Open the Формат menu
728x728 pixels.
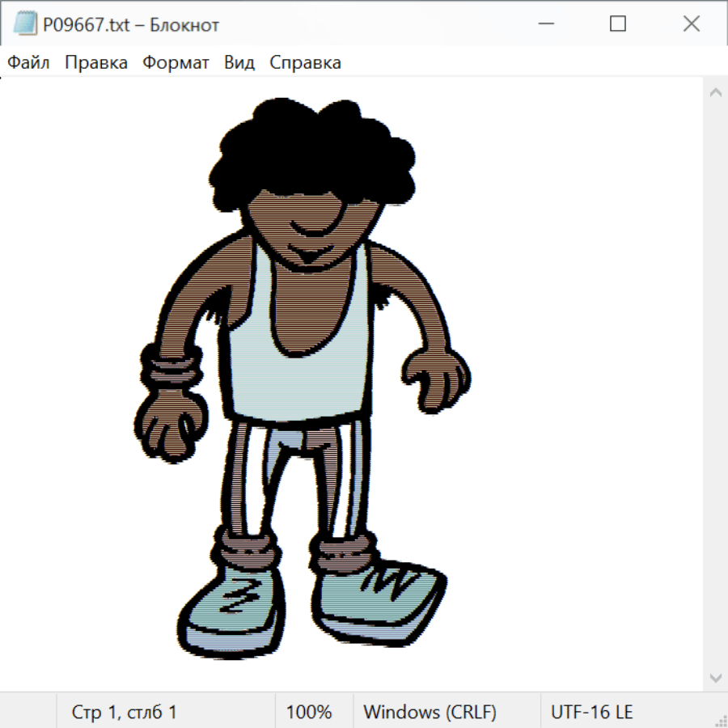[176, 63]
